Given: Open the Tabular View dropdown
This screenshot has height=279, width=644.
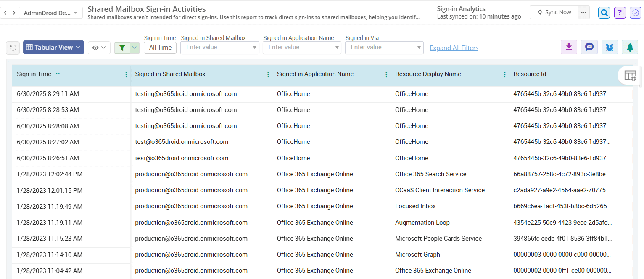Looking at the screenshot, I should [53, 47].
